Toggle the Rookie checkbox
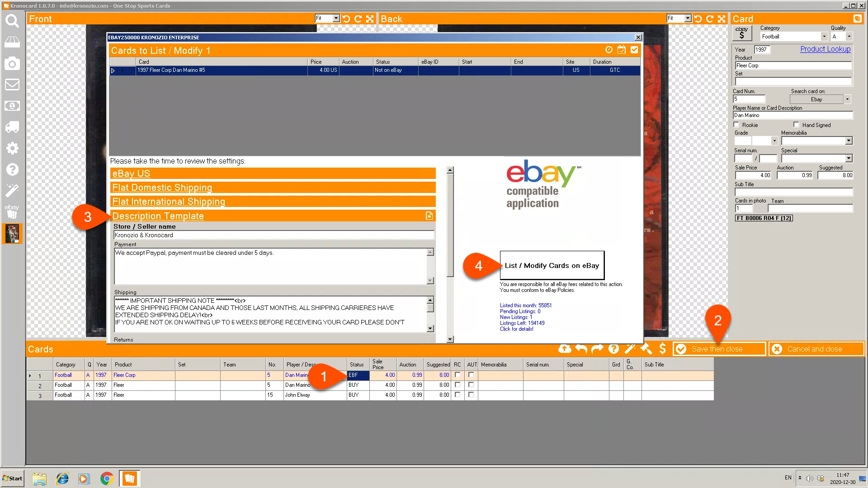Image resolution: width=868 pixels, height=488 pixels. click(x=736, y=125)
